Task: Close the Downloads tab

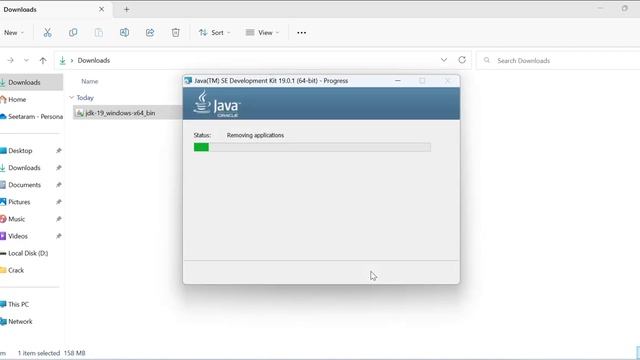Action: coord(102,9)
